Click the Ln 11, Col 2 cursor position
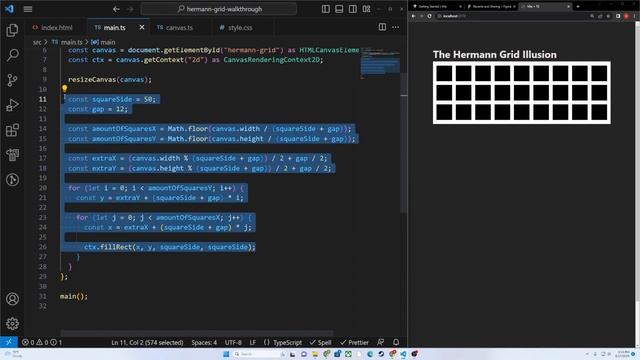This screenshot has height=360, width=640. [x=147, y=342]
